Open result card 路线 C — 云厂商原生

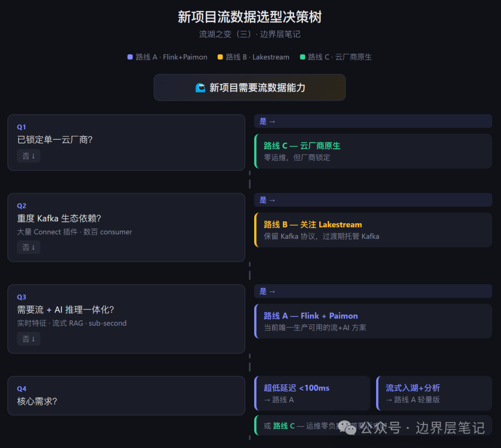373,151
